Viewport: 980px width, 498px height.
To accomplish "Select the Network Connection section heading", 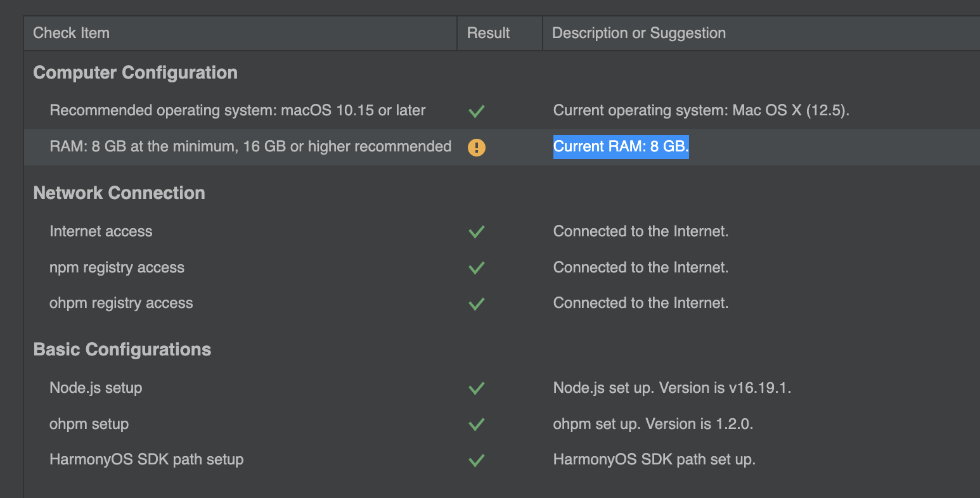I will coord(119,193).
